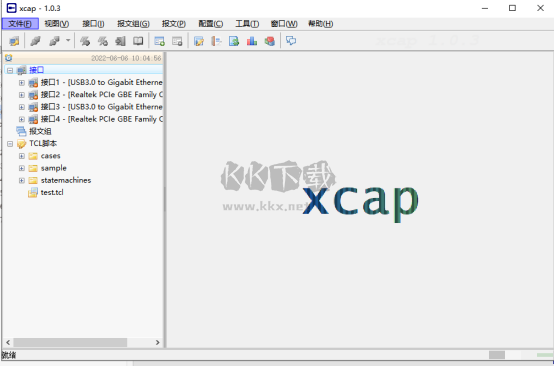Viewport: 554px width, 366px height.
Task: Open the 配置(C) menu
Action: (x=211, y=24)
